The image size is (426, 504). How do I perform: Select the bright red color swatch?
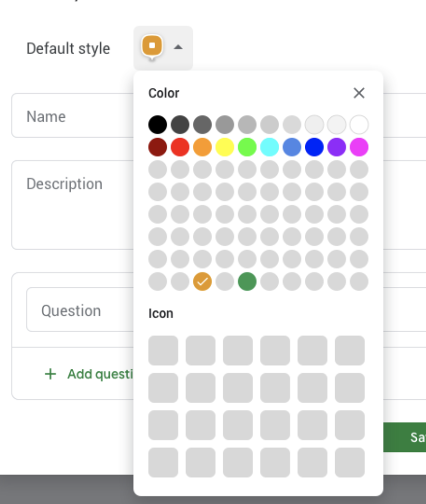tap(180, 147)
